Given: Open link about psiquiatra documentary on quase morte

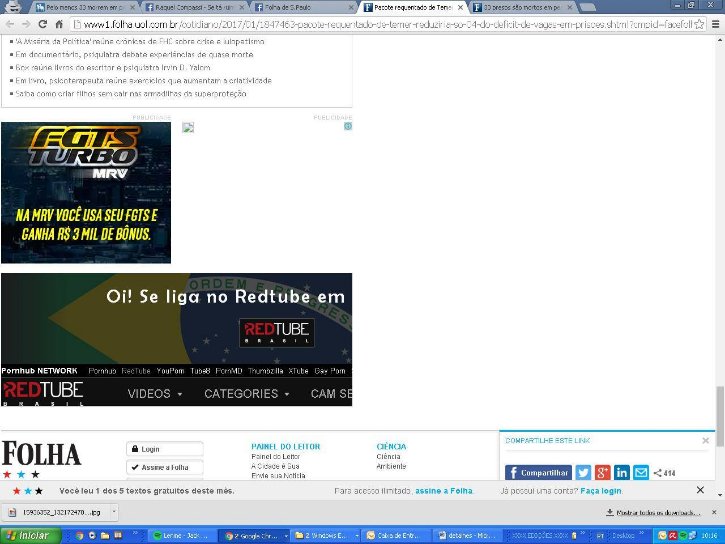Looking at the screenshot, I should click(134, 55).
